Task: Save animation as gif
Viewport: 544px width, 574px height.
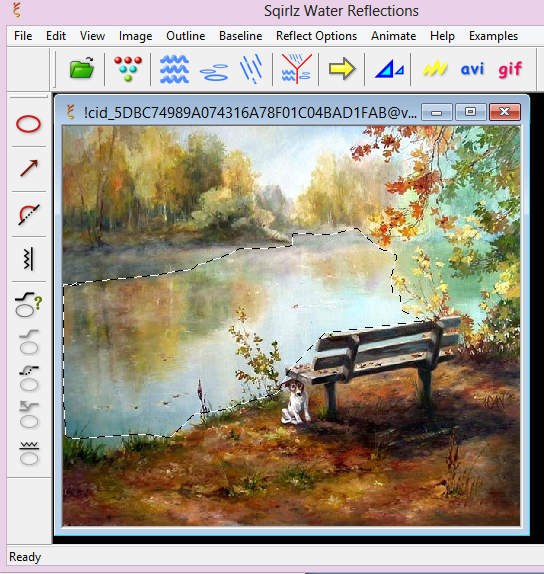Action: [510, 69]
